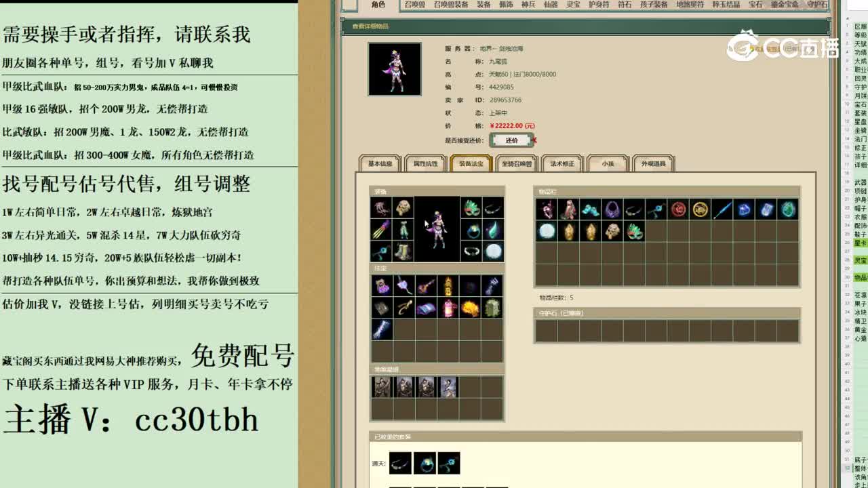This screenshot has width=868, height=488.
Task: Select the golden hook treasure icon
Action: [x=403, y=308]
